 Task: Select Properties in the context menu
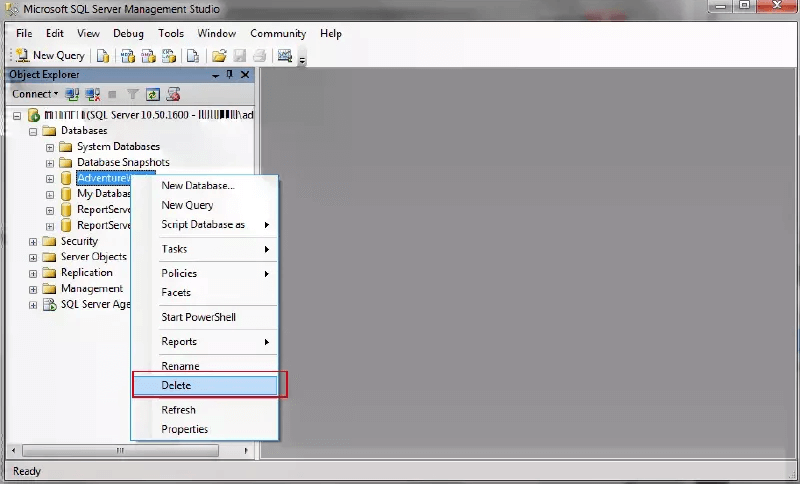point(185,429)
